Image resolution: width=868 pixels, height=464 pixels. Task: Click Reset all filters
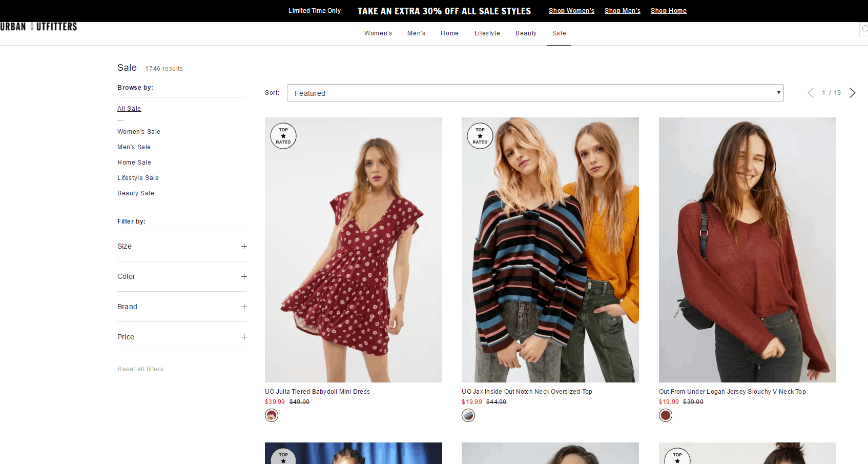pyautogui.click(x=140, y=369)
